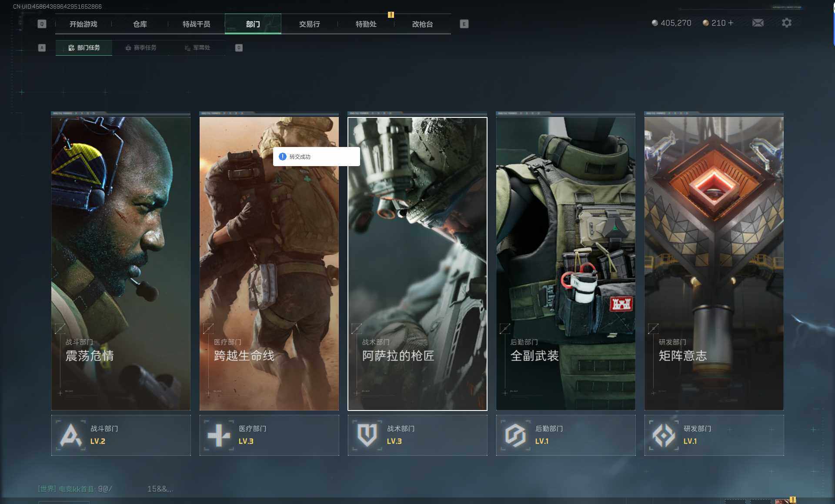
Task: Open the 改枪台 tab
Action: (x=422, y=24)
